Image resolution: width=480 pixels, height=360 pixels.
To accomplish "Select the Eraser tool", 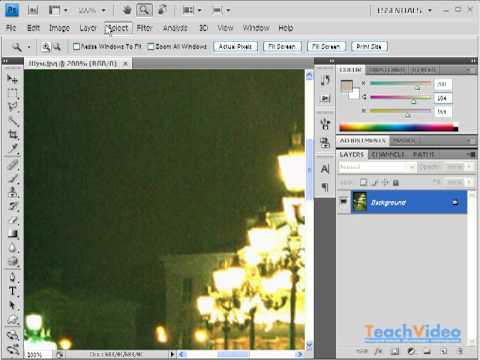I will pyautogui.click(x=12, y=220).
